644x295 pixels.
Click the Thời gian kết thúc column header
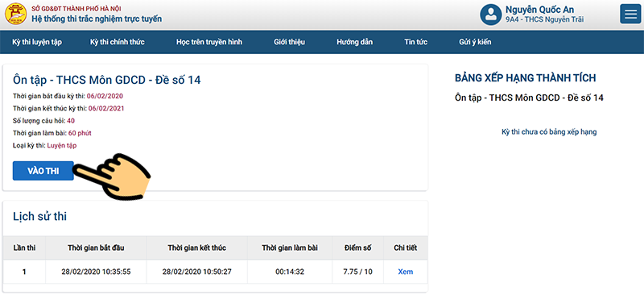[x=196, y=247]
